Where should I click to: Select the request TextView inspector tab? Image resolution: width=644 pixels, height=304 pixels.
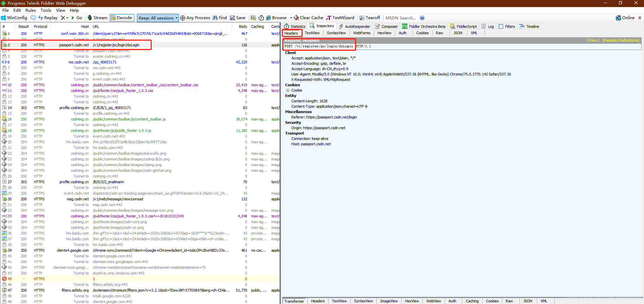coord(312,33)
